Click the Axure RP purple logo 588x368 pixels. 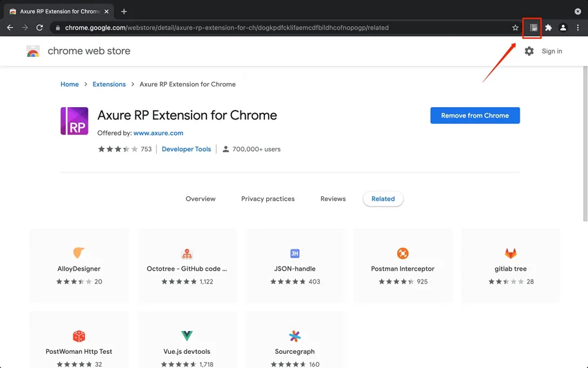[x=74, y=121]
